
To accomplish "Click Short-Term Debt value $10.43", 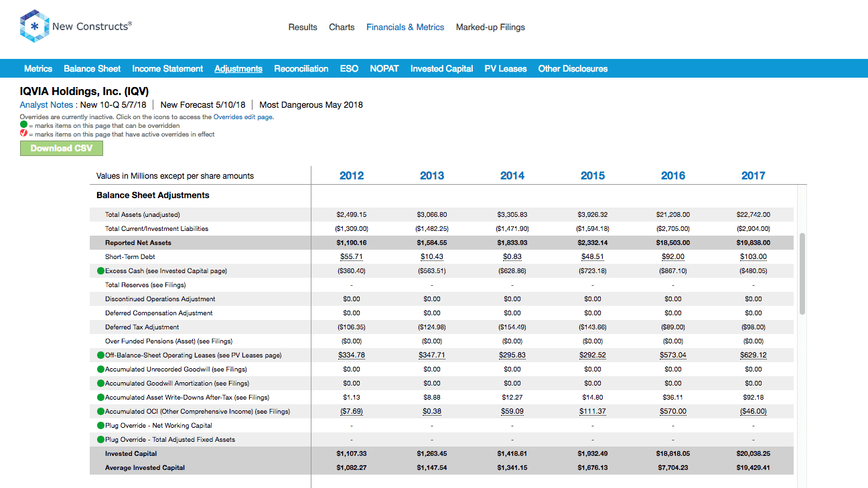I will point(432,257).
